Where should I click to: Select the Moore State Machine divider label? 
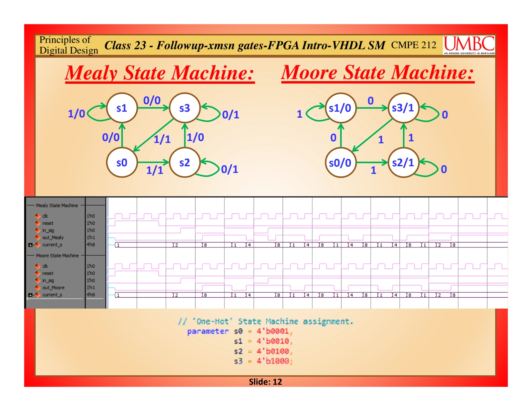[x=57, y=256]
